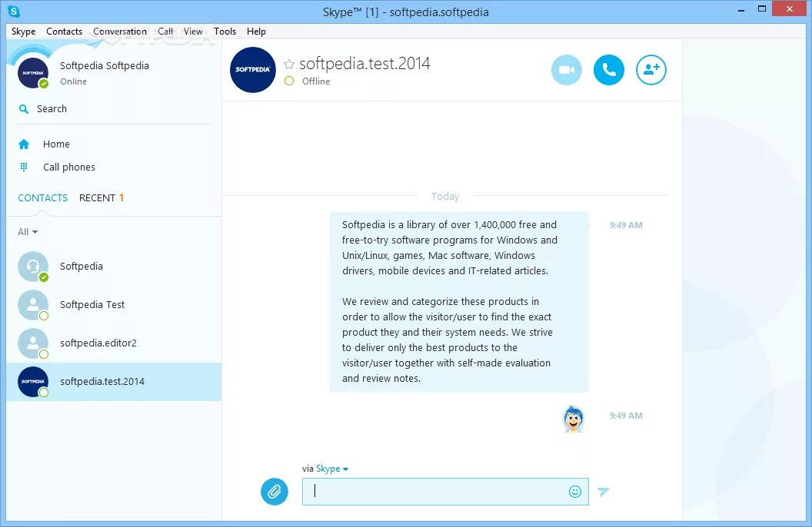Open the emoticon picker in message box
The image size is (812, 527).
pos(575,492)
